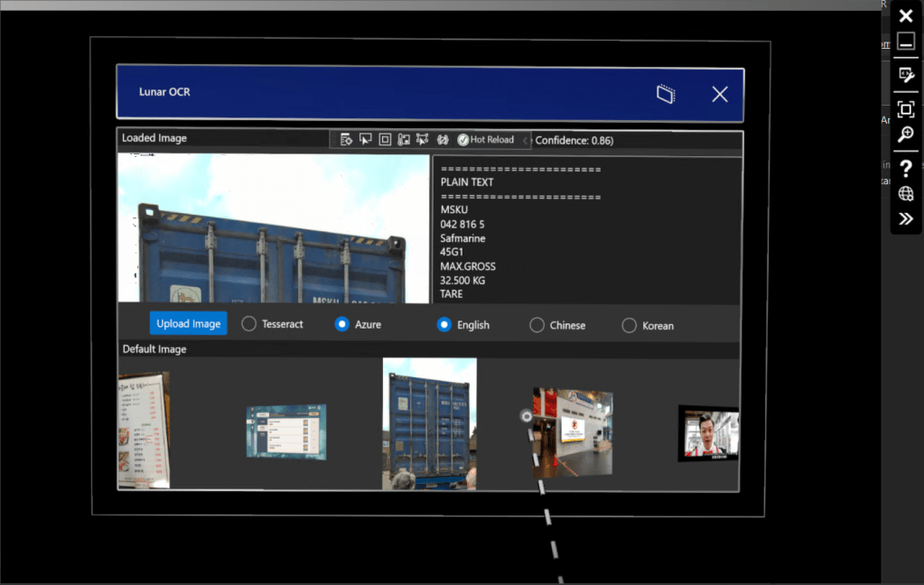
Task: Click the fit-to-screen frame icon
Action: 906,109
